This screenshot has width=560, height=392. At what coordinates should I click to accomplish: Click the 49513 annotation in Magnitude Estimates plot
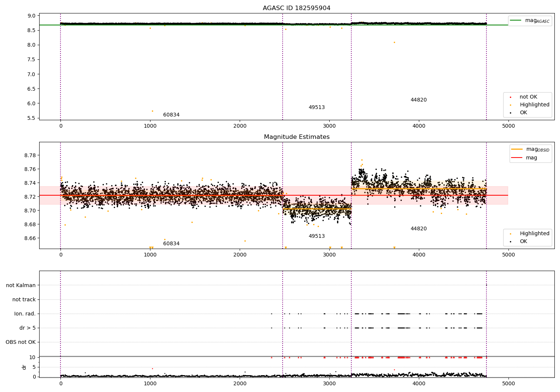317,236
